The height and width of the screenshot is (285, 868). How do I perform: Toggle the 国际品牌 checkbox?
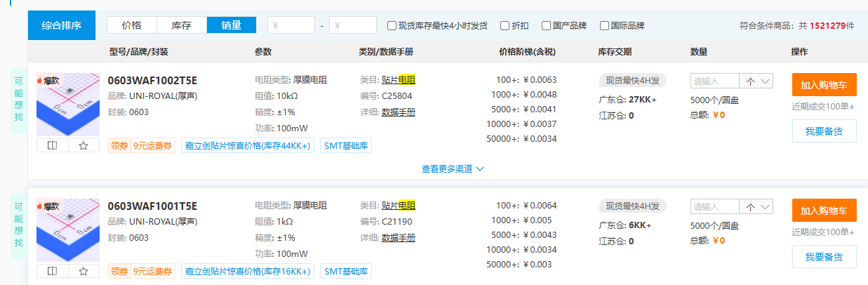(x=604, y=26)
